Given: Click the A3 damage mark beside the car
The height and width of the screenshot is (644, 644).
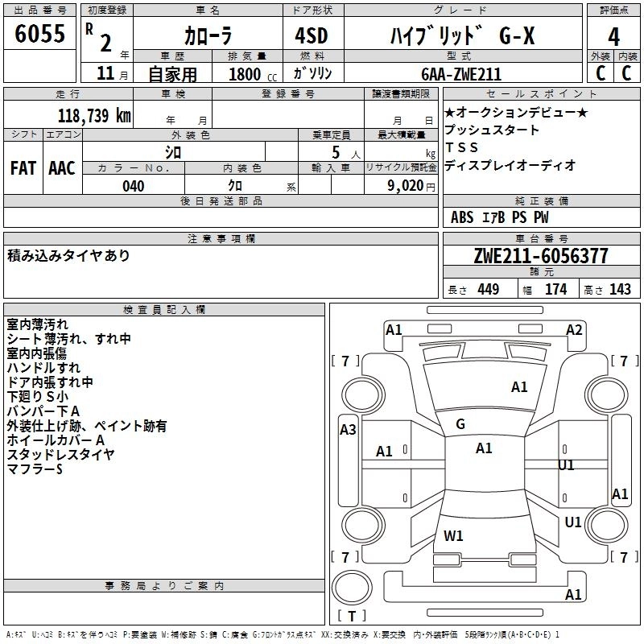Looking at the screenshot, I should coord(348,429).
